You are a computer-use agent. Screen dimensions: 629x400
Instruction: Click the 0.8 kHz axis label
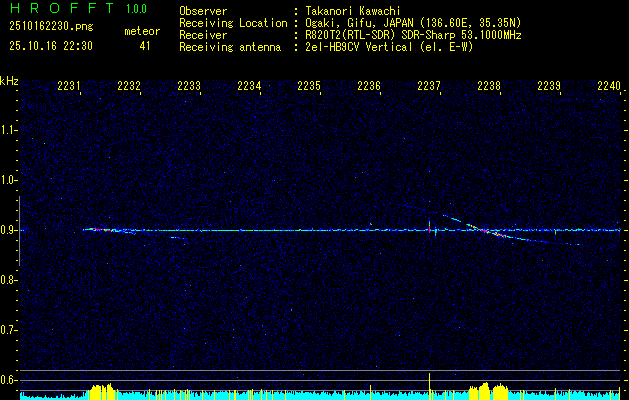(x=7, y=280)
